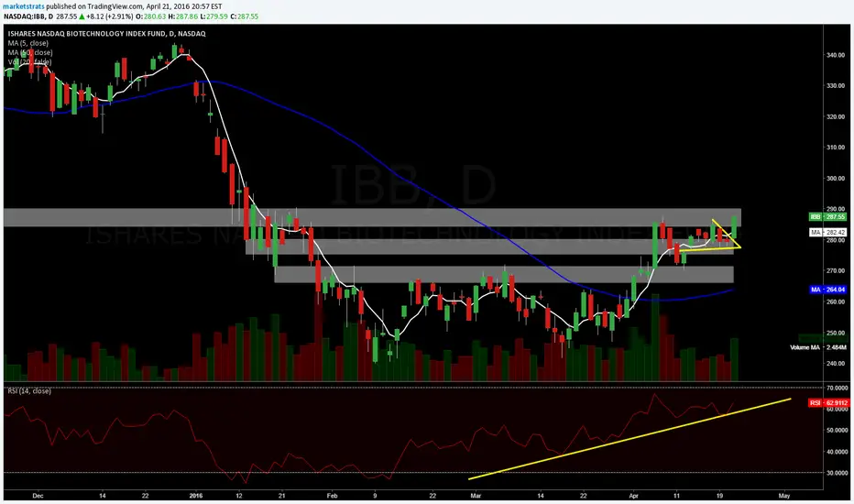Viewport: 854px width, 504px height.
Task: Click the +8.12 (+2.91%) change value
Action: click(109, 16)
